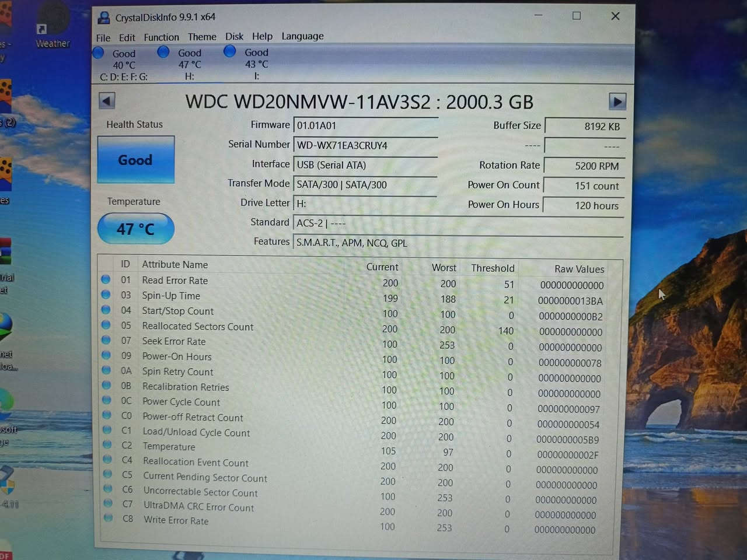Open the Edit menu
This screenshot has height=560, width=747.
pos(127,38)
